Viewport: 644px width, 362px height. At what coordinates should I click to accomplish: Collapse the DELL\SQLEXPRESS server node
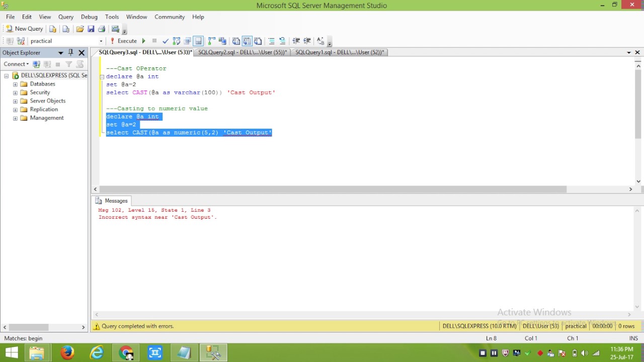[x=7, y=76]
